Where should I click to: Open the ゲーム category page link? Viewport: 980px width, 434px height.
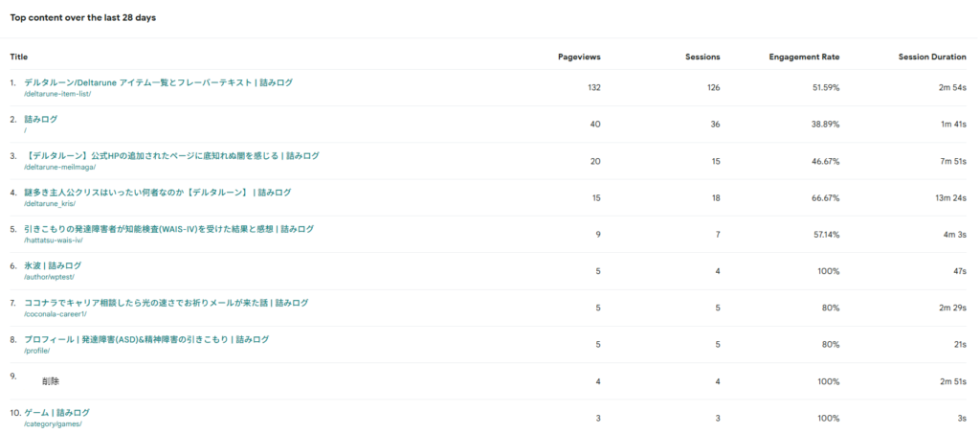click(x=56, y=413)
